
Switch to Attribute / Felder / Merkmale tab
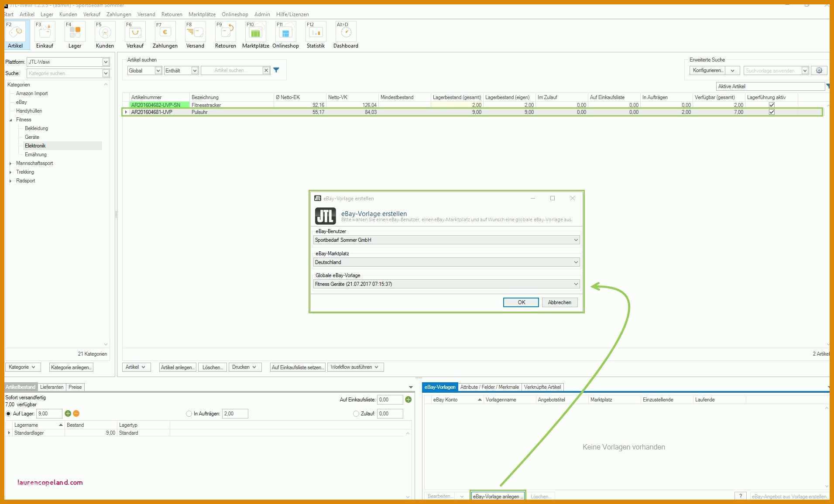click(490, 387)
